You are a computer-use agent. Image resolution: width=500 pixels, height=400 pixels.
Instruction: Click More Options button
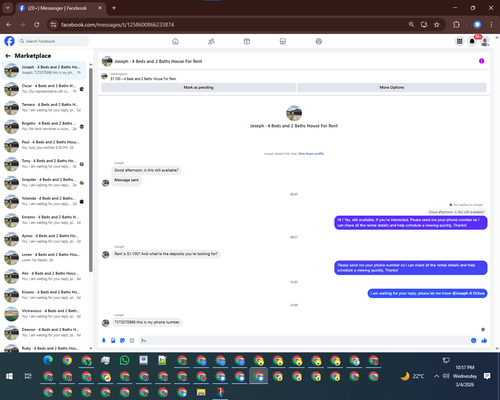[392, 87]
